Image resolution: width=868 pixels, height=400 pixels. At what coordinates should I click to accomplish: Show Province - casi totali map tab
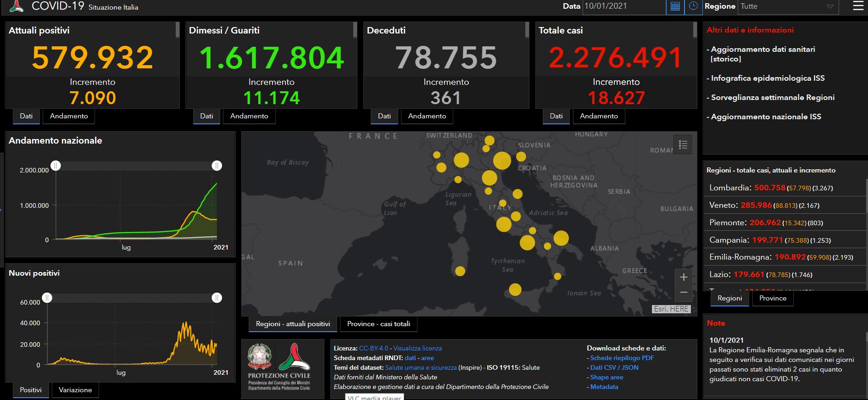378,324
